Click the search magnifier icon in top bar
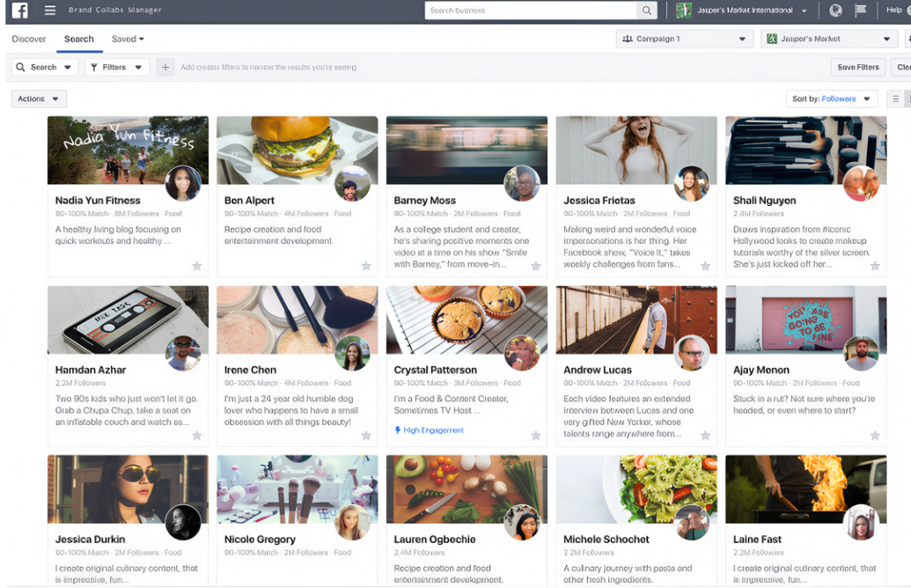The image size is (911, 588). pyautogui.click(x=647, y=10)
